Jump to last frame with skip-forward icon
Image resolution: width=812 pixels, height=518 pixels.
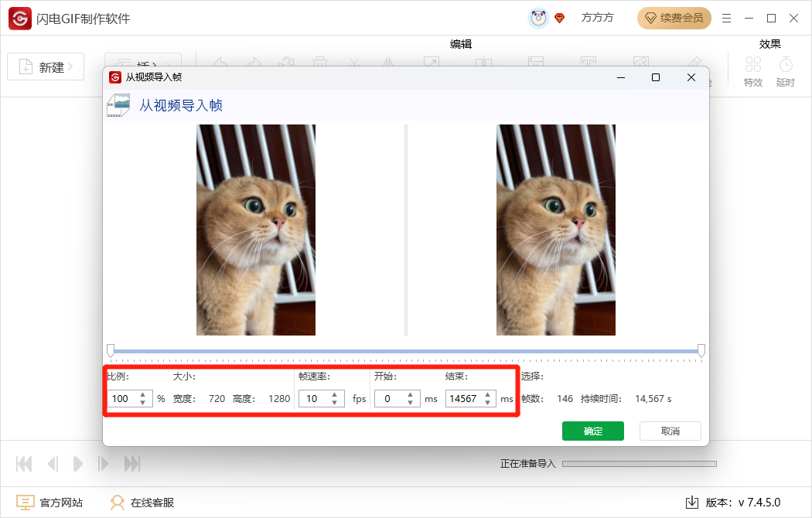(131, 463)
